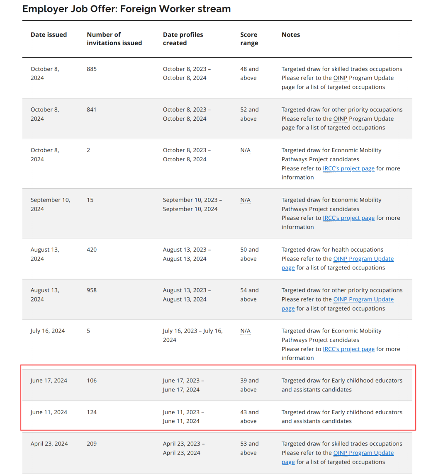Image resolution: width=448 pixels, height=476 pixels.
Task: Select the Score range column header
Action: click(249, 39)
